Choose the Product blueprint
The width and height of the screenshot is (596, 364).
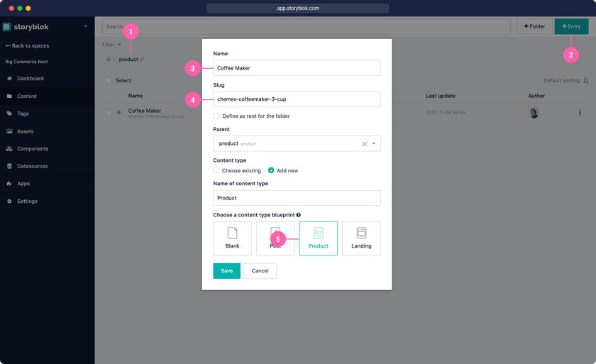click(x=318, y=238)
